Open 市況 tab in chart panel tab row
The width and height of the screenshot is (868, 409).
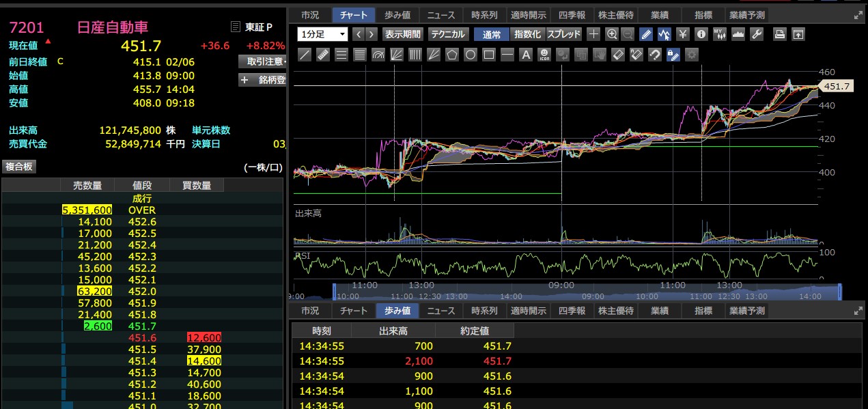pyautogui.click(x=310, y=15)
